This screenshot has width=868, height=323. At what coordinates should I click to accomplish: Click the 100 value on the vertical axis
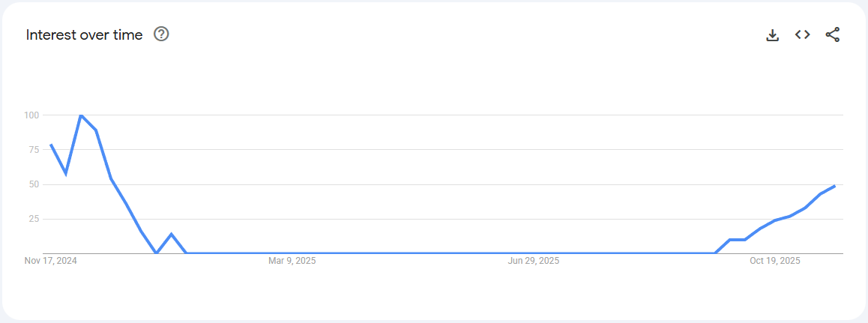tap(31, 115)
